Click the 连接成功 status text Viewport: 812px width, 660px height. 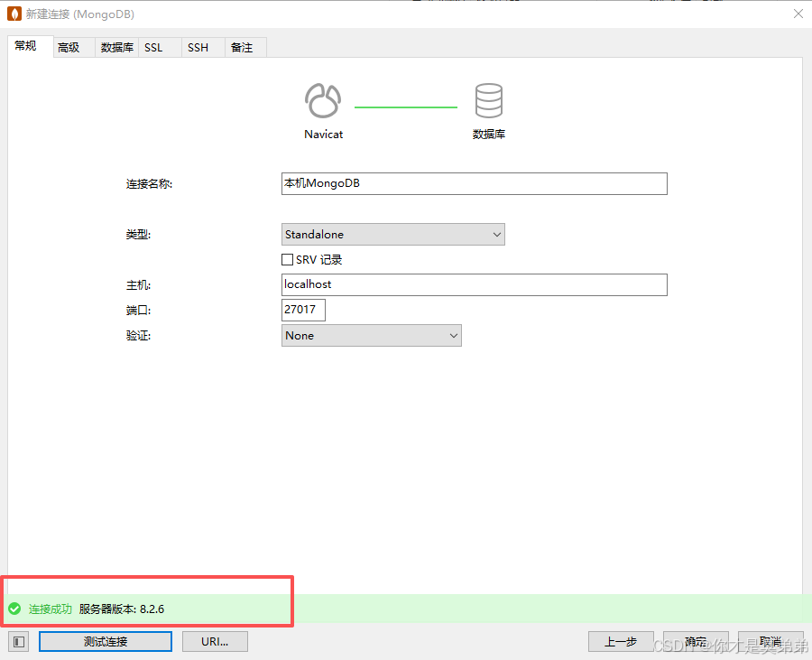pos(51,609)
